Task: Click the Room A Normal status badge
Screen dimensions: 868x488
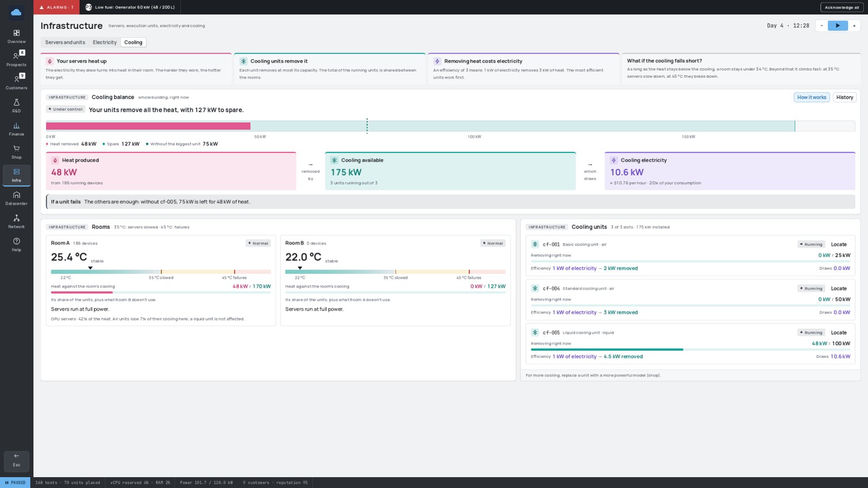Action: click(258, 243)
